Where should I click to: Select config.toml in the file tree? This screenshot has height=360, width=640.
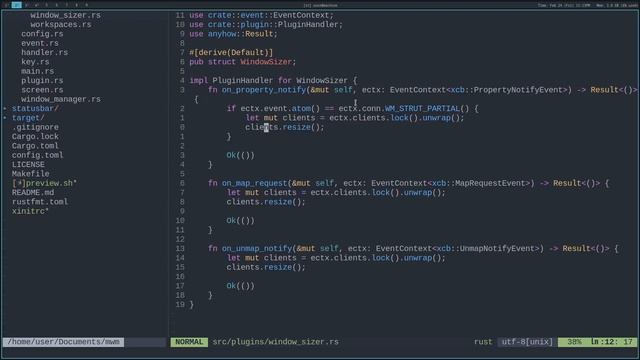(38, 155)
